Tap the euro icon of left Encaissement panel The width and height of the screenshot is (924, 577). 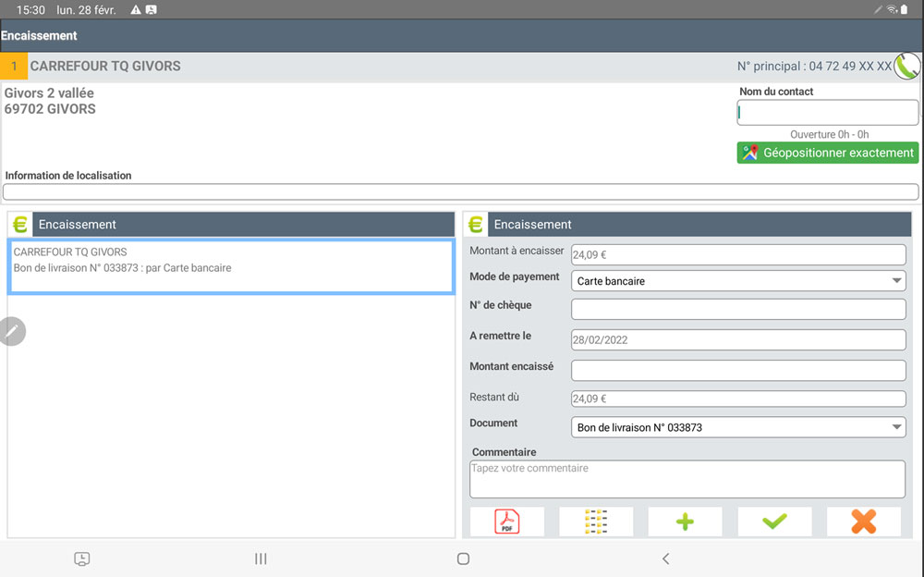pyautogui.click(x=20, y=224)
